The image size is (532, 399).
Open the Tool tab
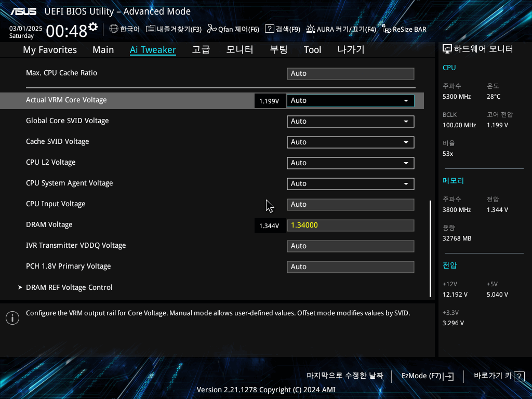pyautogui.click(x=312, y=50)
